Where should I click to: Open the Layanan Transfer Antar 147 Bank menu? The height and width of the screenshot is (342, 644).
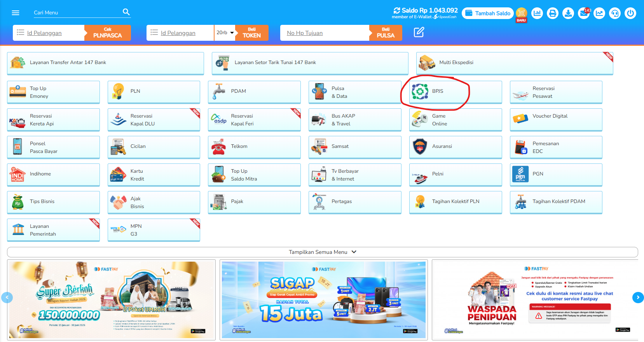(x=105, y=62)
